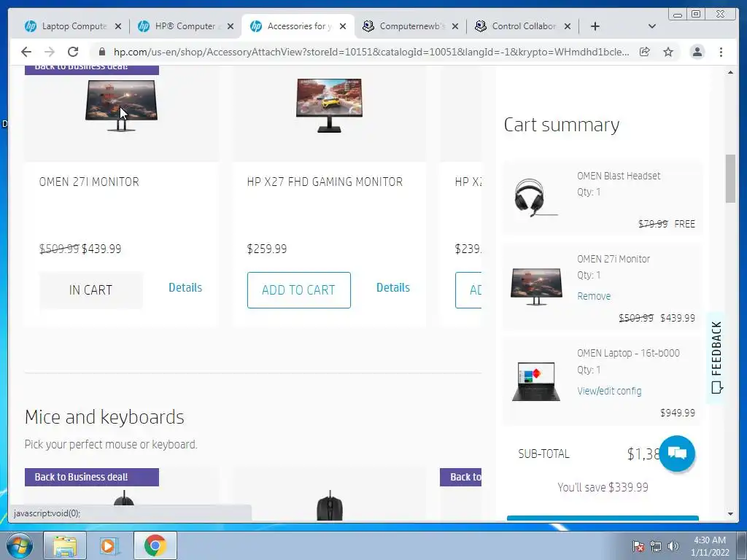Click the IN CART button for OMEN 27i

pyautogui.click(x=91, y=290)
